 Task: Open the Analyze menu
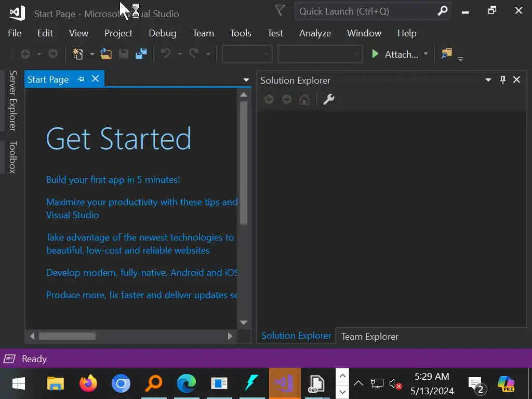click(x=315, y=33)
